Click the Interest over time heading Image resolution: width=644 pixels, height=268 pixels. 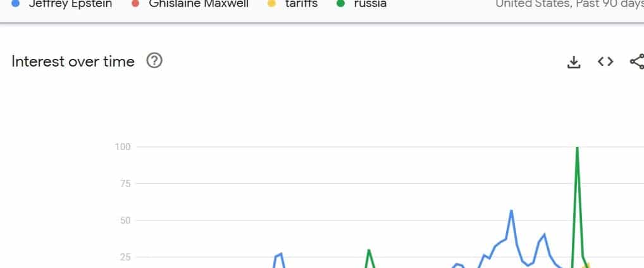click(73, 61)
